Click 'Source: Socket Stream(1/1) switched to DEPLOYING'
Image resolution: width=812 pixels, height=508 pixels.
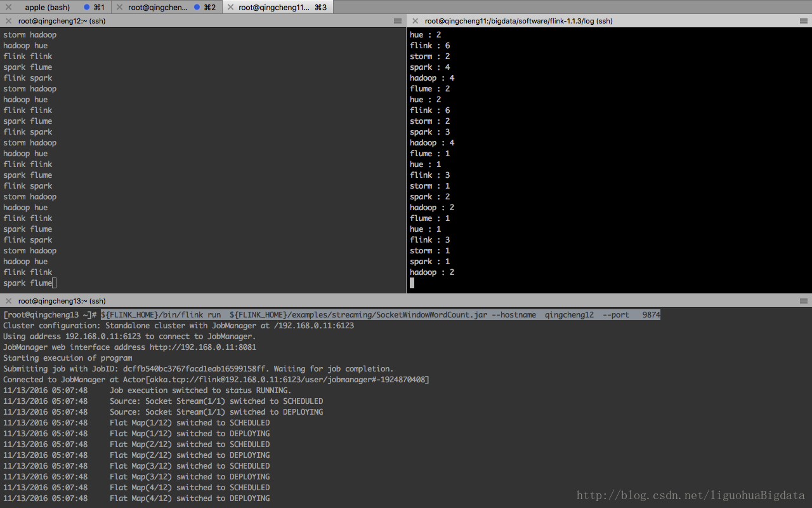pyautogui.click(x=216, y=412)
